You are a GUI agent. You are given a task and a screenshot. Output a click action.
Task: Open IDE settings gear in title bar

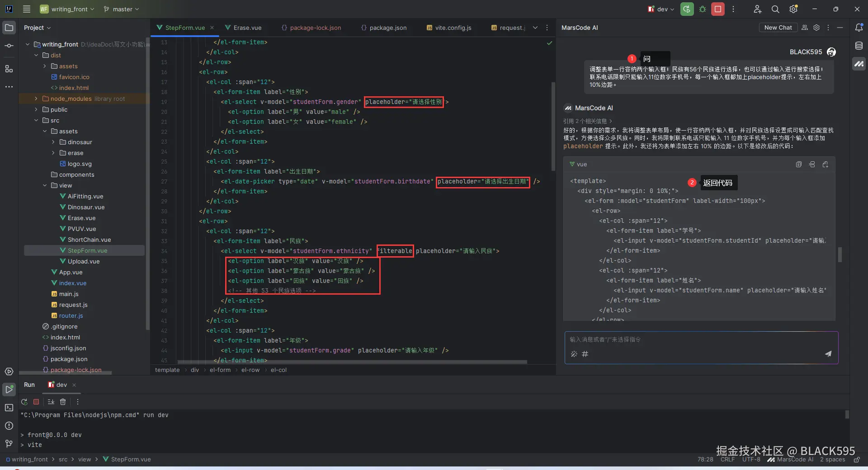(793, 9)
